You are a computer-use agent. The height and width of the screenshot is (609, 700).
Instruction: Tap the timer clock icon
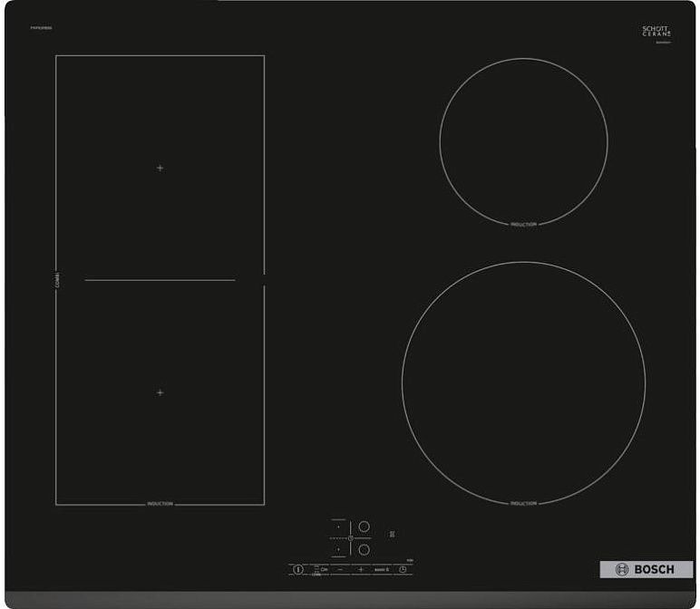tap(403, 569)
